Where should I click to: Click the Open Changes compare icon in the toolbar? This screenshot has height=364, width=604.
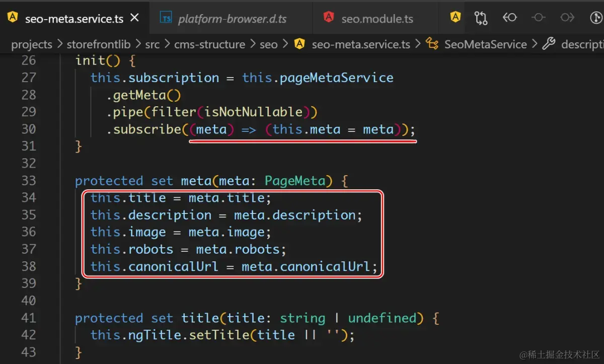481,18
